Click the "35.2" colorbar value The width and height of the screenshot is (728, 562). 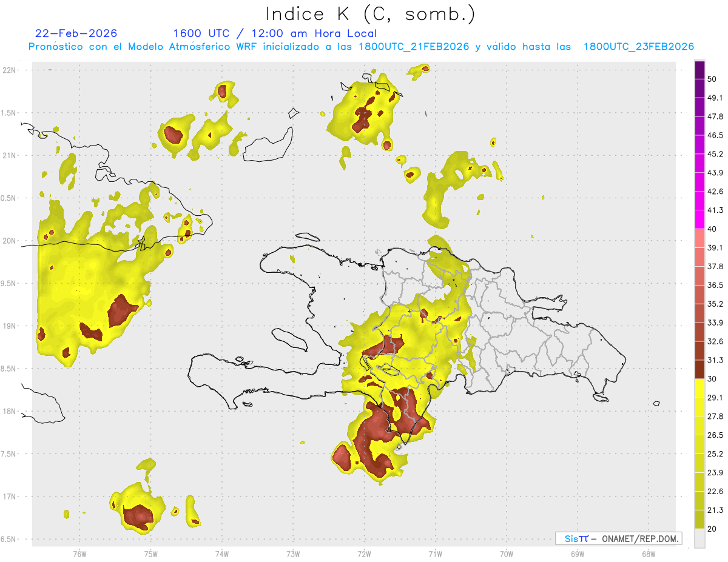click(715, 304)
